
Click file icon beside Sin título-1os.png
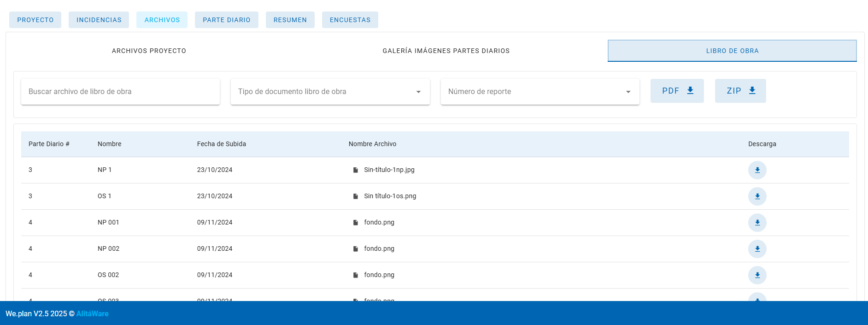coord(356,196)
